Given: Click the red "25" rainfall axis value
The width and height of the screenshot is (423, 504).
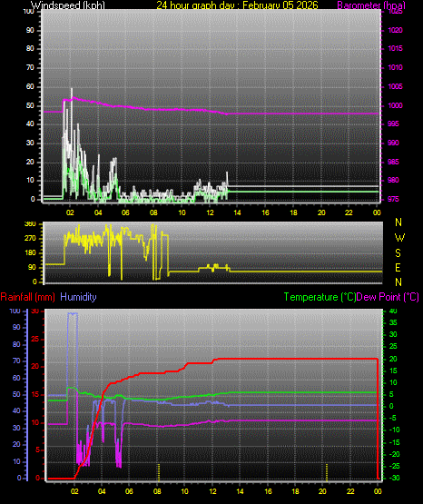Looking at the screenshot, I should coord(35,339).
